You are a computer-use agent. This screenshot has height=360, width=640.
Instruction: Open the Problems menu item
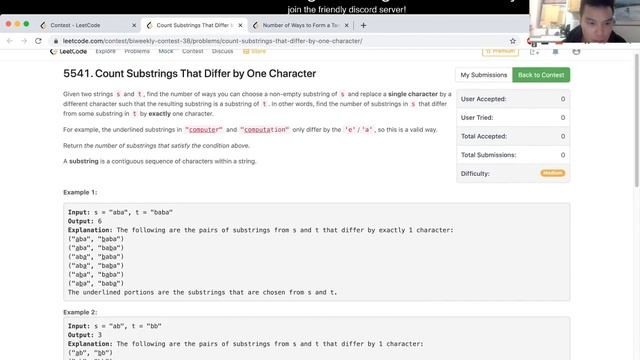(137, 51)
